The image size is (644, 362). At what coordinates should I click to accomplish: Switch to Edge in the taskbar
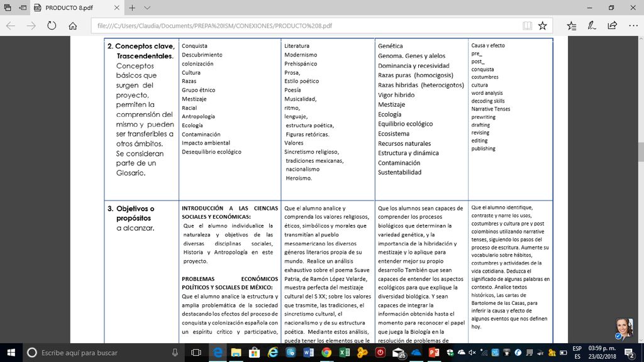click(x=218, y=353)
